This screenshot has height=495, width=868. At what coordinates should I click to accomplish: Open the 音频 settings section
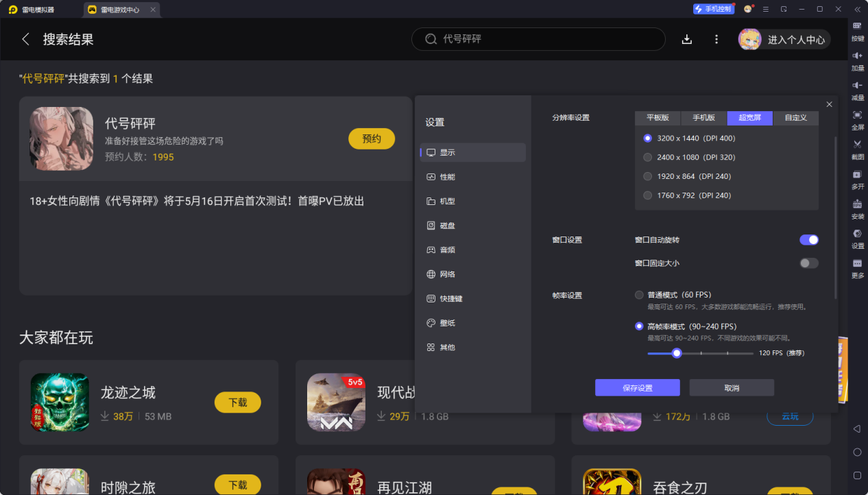coord(473,250)
